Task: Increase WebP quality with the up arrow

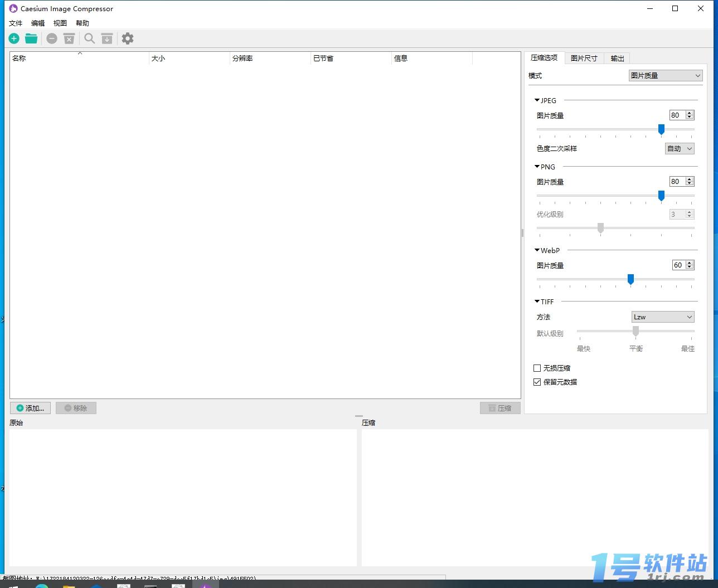Action: 690,263
